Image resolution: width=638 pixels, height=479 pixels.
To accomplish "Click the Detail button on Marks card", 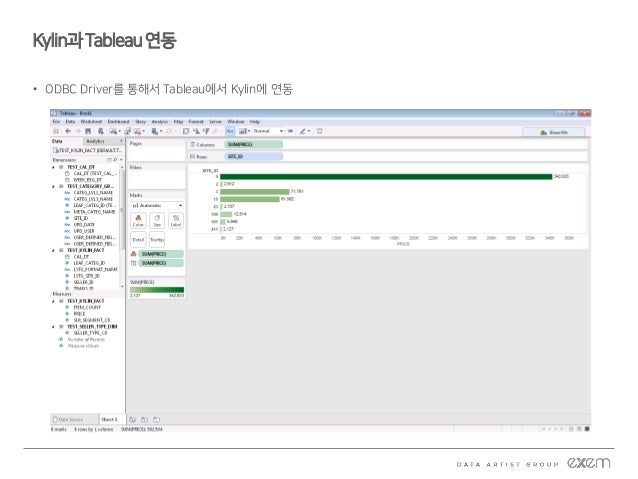I will pos(138,240).
